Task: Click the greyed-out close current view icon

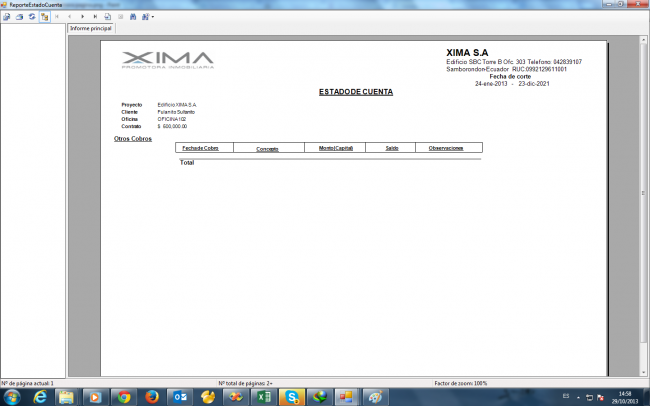Action: [121, 17]
